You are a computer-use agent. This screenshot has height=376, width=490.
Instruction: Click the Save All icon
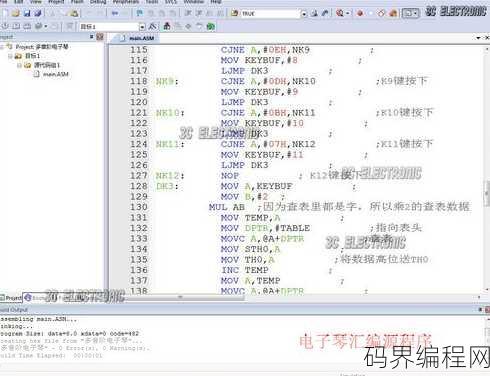(38, 13)
